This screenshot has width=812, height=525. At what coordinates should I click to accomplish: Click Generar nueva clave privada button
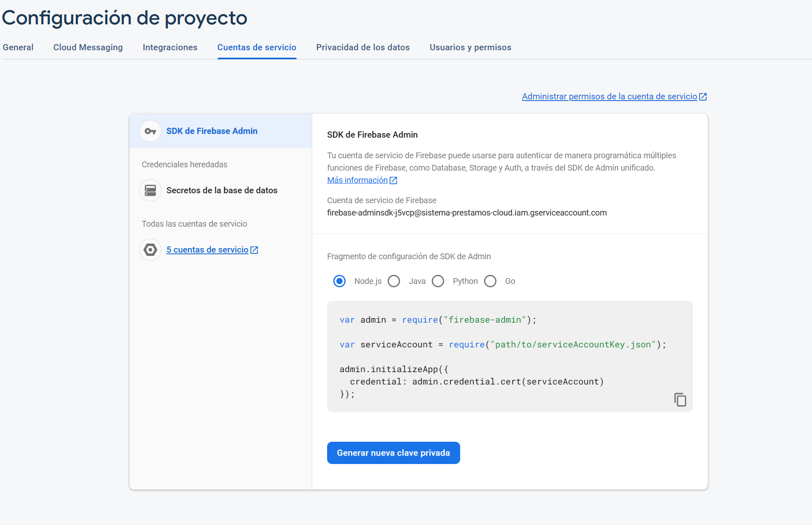pos(393,453)
